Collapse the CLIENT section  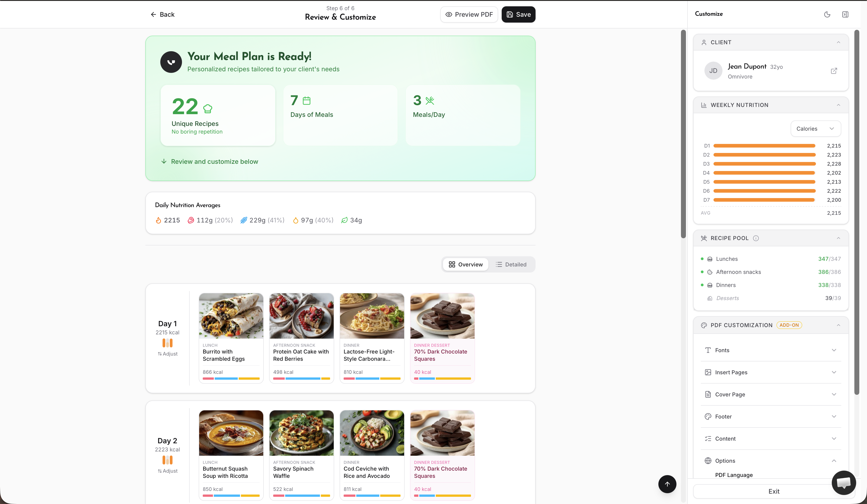pyautogui.click(x=839, y=42)
